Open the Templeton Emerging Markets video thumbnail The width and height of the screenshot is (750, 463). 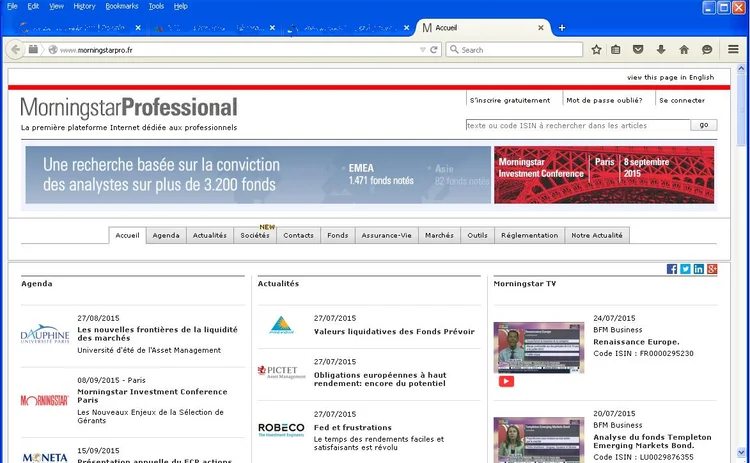tap(539, 440)
